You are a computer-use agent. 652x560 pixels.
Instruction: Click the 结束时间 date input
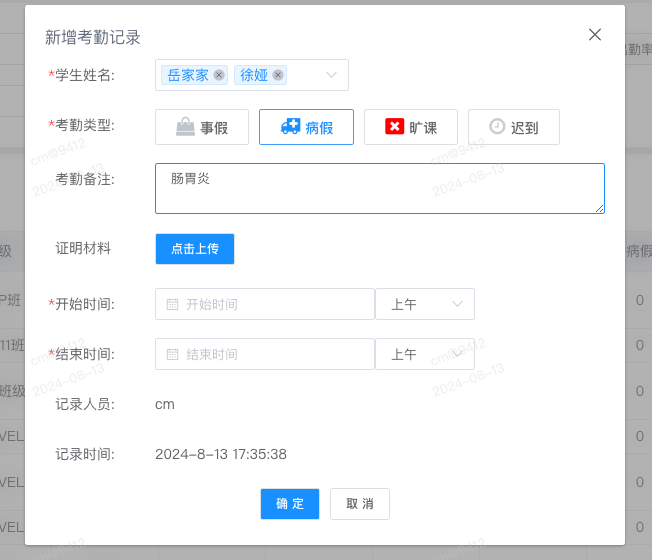click(265, 354)
